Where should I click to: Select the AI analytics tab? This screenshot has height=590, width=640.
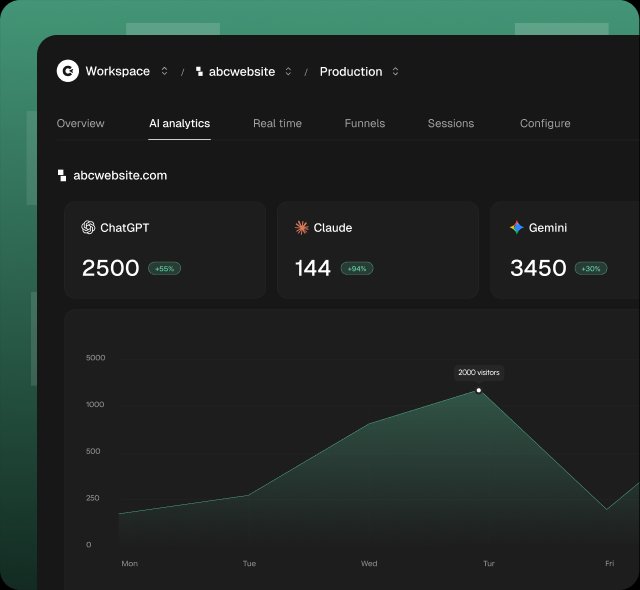180,123
